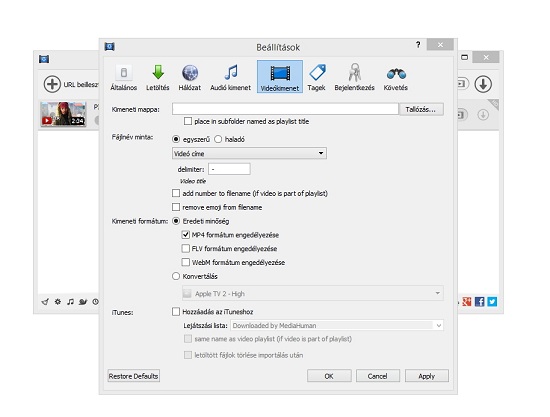Click the main window app icon in title bar
550x417 pixels.
(x=44, y=59)
